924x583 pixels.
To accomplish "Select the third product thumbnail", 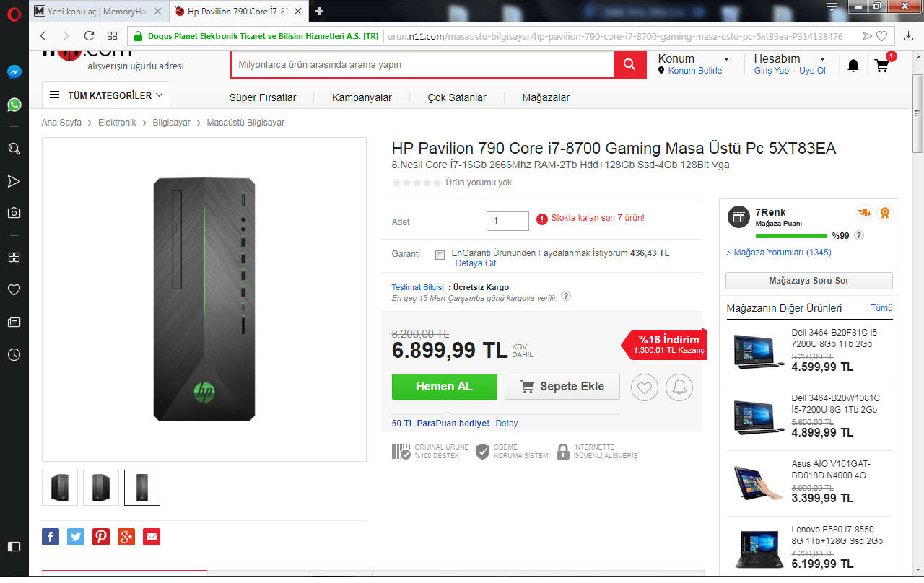I will [142, 488].
